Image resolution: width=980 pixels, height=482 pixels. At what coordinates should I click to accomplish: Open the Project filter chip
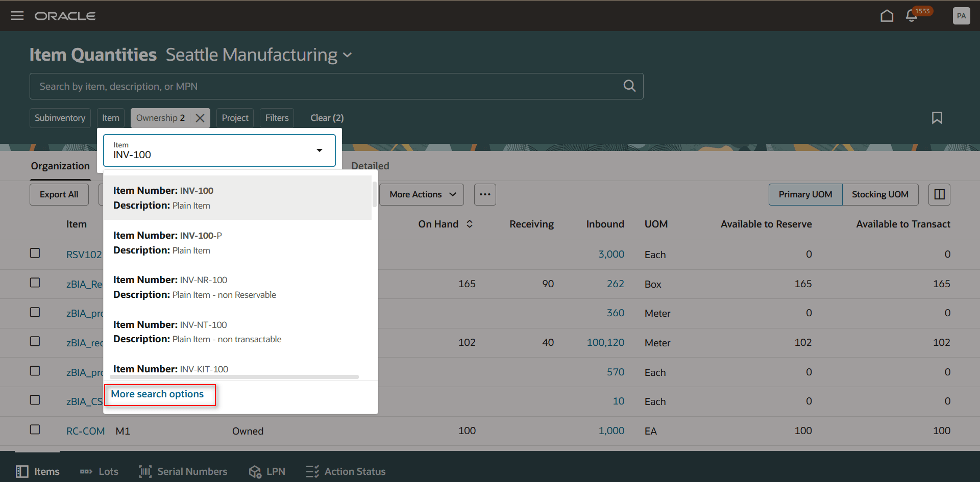[x=235, y=118]
